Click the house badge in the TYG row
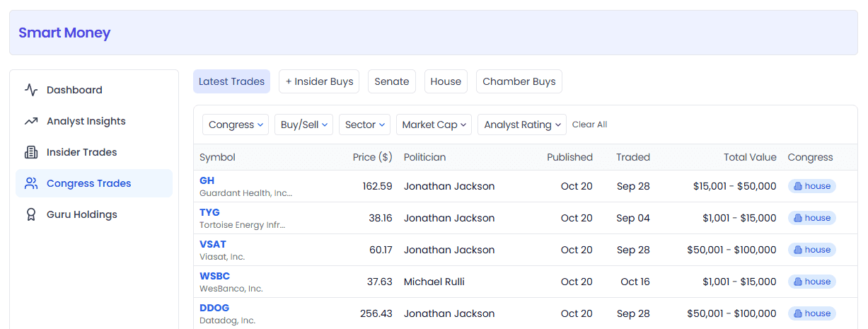The width and height of the screenshot is (868, 329). click(812, 218)
